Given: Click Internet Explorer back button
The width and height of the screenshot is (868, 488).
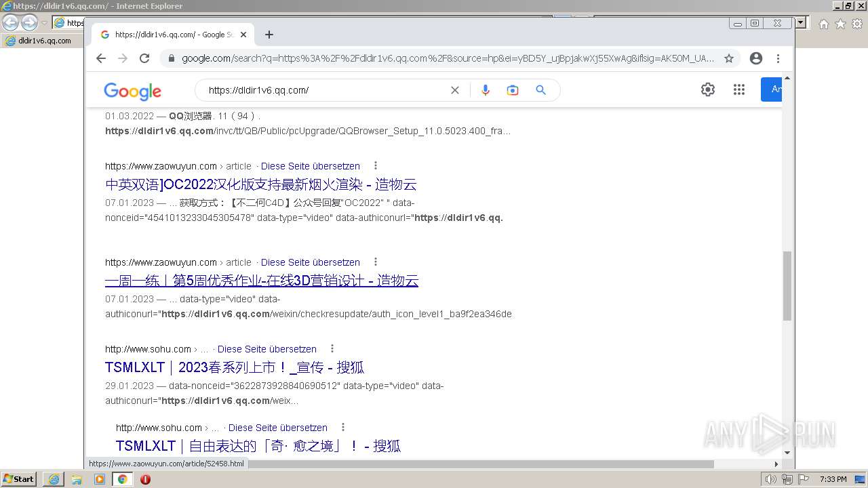Looking at the screenshot, I should [x=10, y=22].
